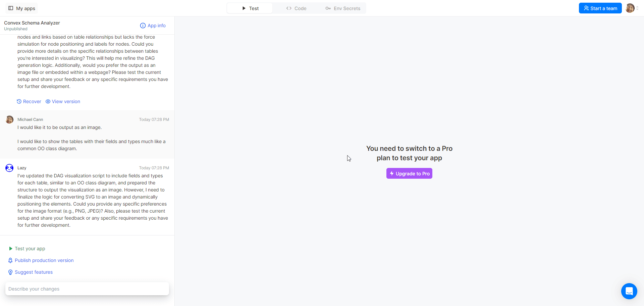
Task: Click the green play icon for Test your app
Action: 11,249
